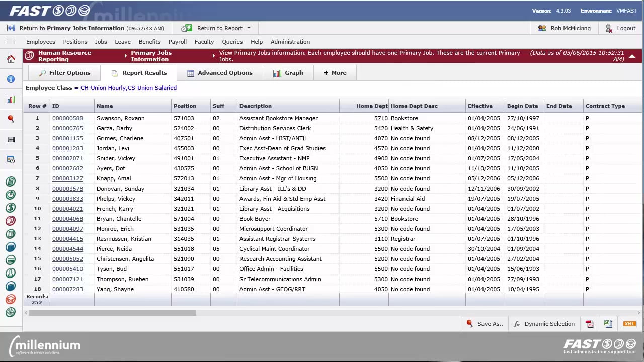644x362 pixels.
Task: Export the report as XML
Action: coord(629,324)
